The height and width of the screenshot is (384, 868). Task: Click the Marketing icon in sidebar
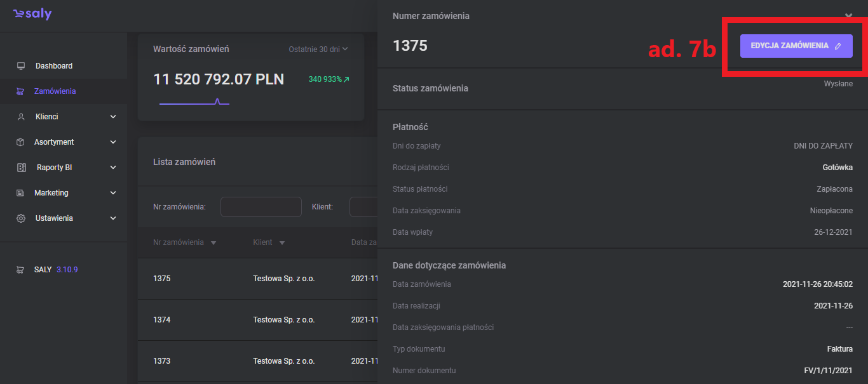point(21,193)
